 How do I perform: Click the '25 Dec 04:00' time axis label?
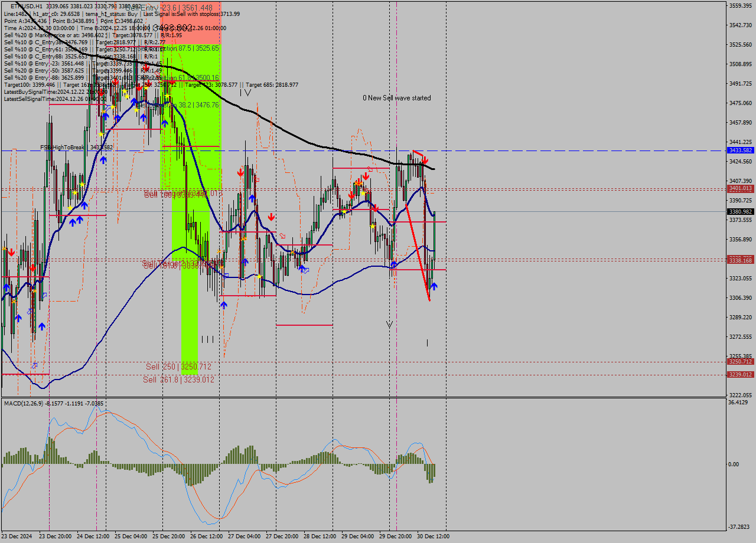click(131, 537)
